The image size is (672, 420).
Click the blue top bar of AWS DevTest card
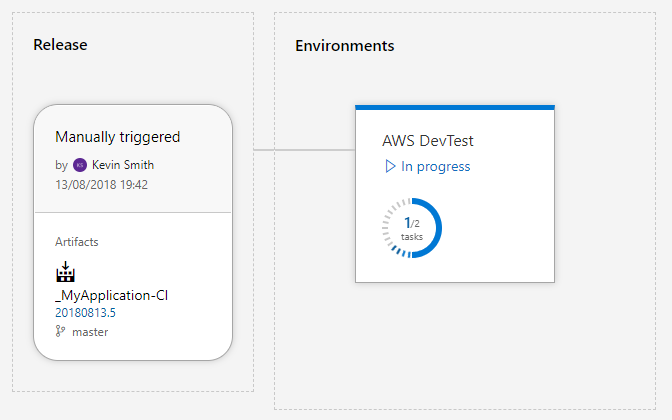point(454,107)
